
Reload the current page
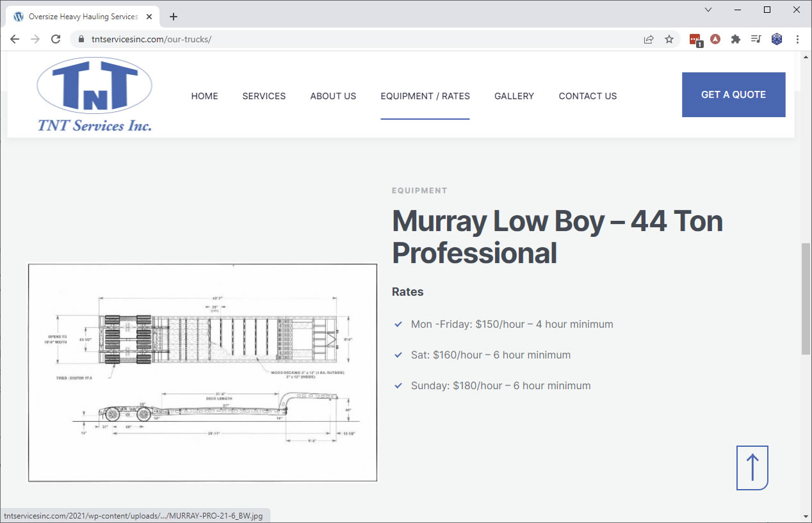click(56, 39)
